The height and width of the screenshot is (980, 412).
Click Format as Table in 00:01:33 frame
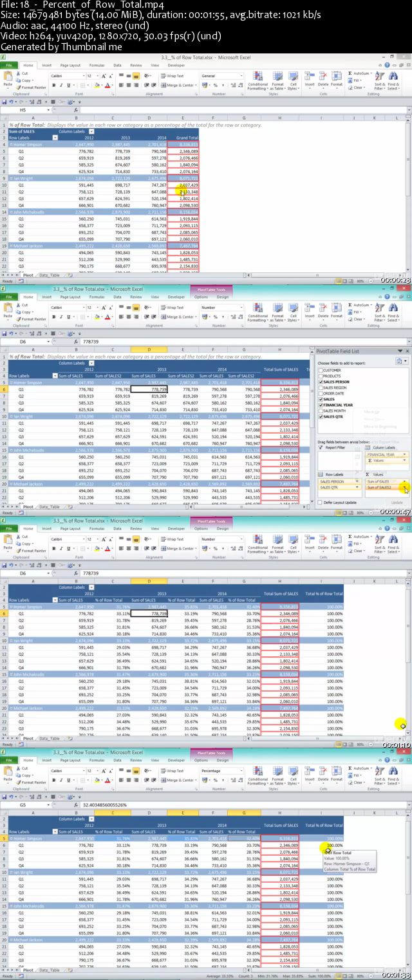click(277, 775)
